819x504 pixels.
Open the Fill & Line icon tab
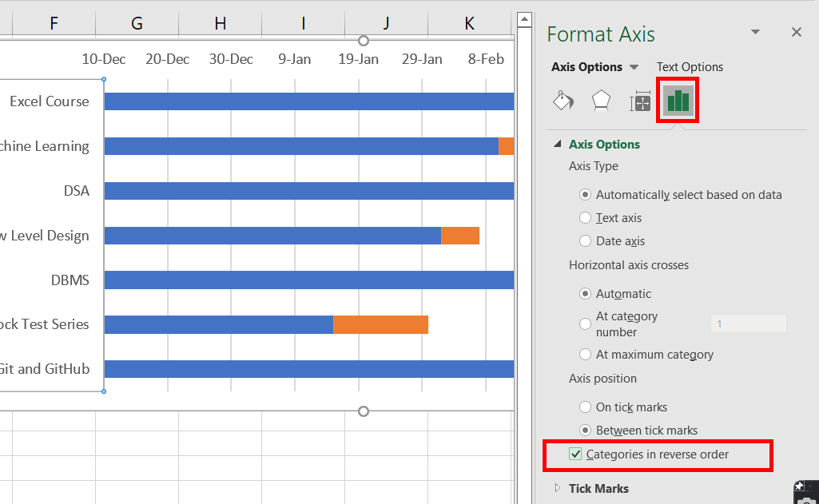coord(563,101)
